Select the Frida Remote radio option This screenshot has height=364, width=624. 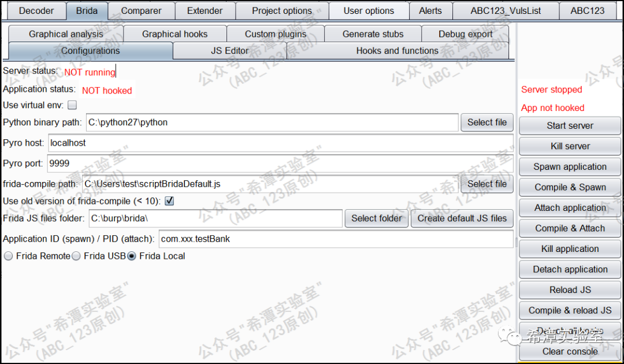[x=9, y=256]
